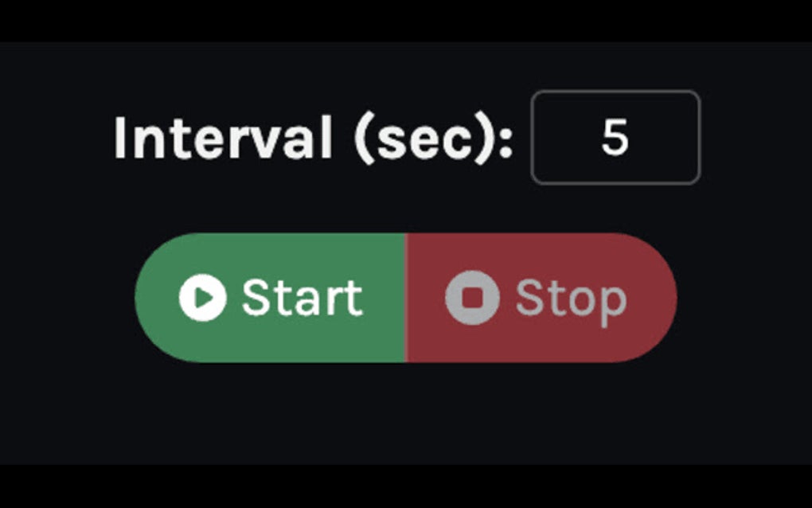Viewport: 812px width, 508px height.
Task: Start the interval timer
Action: pyautogui.click(x=270, y=298)
